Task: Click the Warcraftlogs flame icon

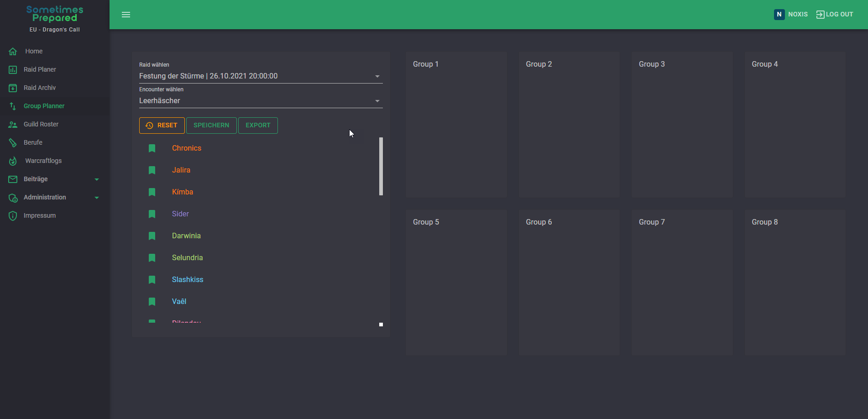Action: [13, 161]
